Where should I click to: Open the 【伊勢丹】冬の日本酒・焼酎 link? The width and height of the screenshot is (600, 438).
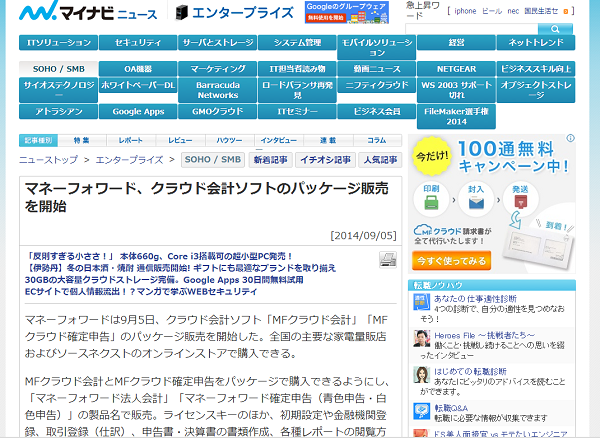(180, 268)
